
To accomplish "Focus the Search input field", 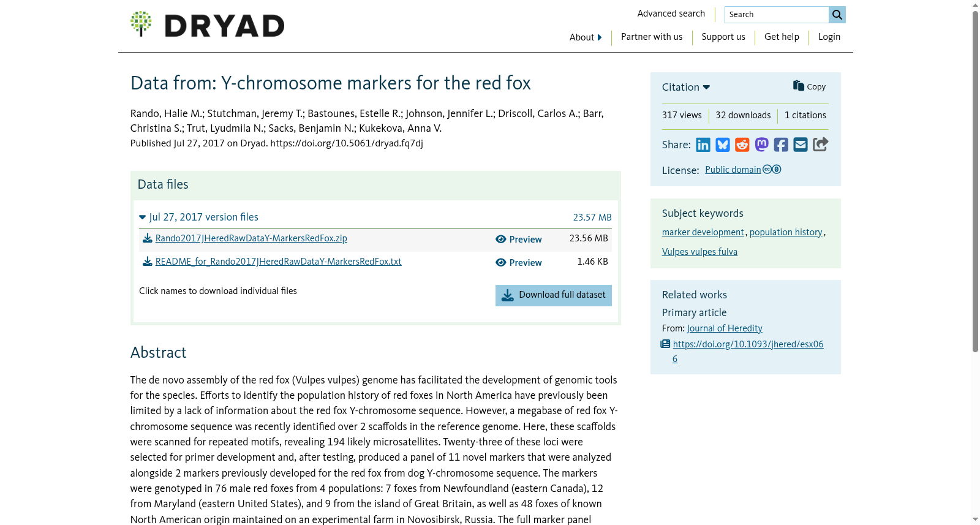I will (777, 15).
